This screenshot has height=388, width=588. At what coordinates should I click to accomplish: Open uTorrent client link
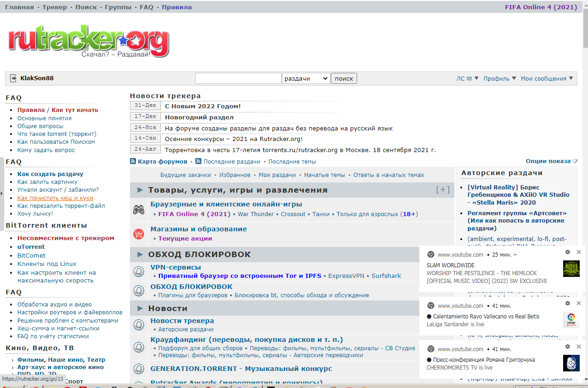(x=31, y=247)
